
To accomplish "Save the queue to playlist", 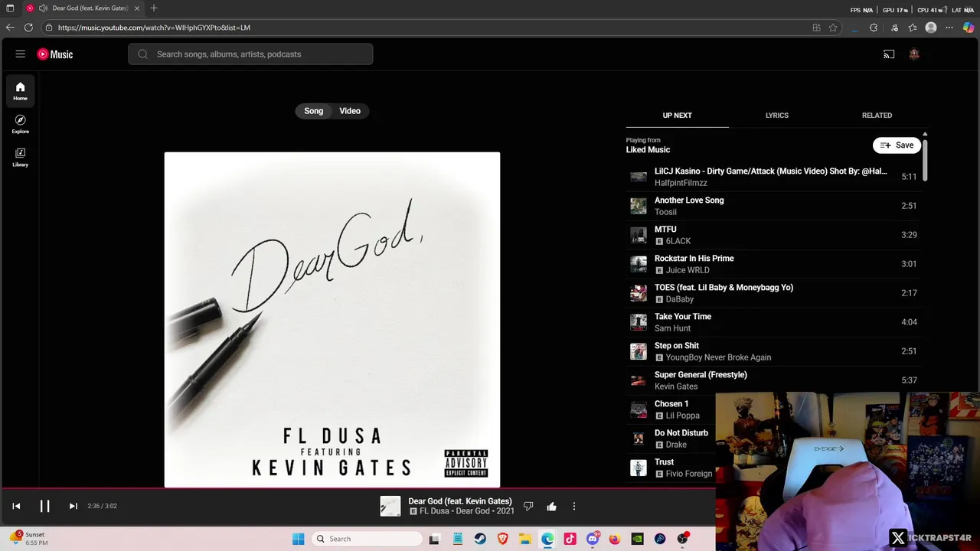I will 897,145.
